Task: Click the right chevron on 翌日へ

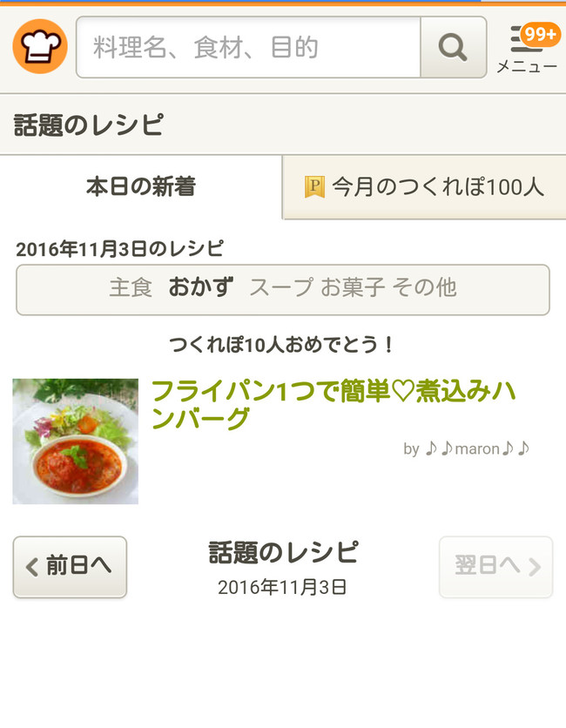Action: (535, 567)
